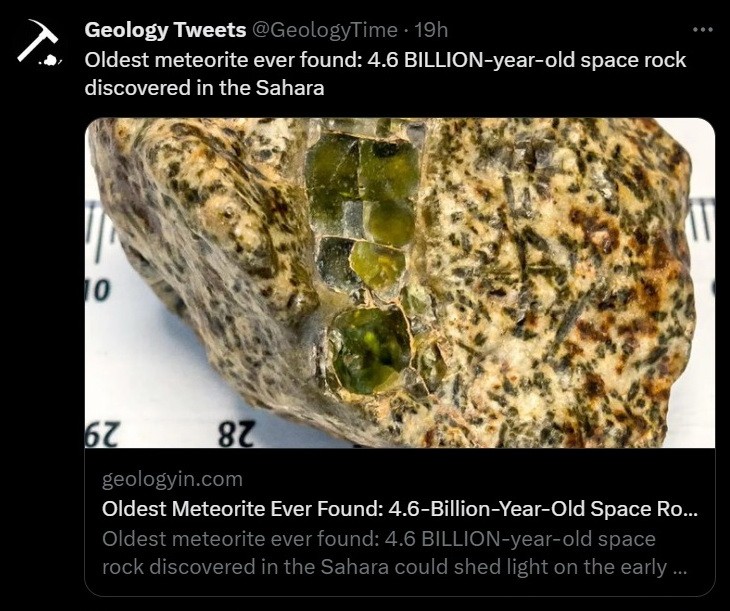The width and height of the screenshot is (730, 611).
Task: Click the tweet text starting 'Oldest meteorite ever found'
Action: 385,60
